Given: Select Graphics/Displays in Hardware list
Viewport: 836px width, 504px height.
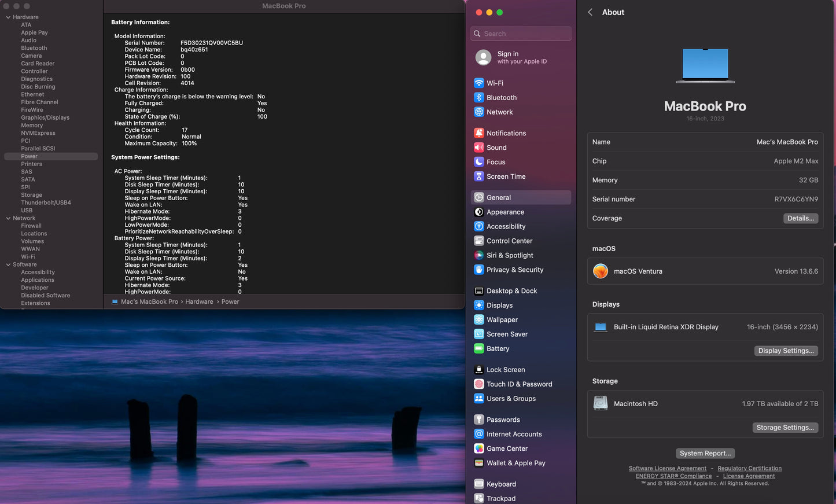Looking at the screenshot, I should coord(45,117).
